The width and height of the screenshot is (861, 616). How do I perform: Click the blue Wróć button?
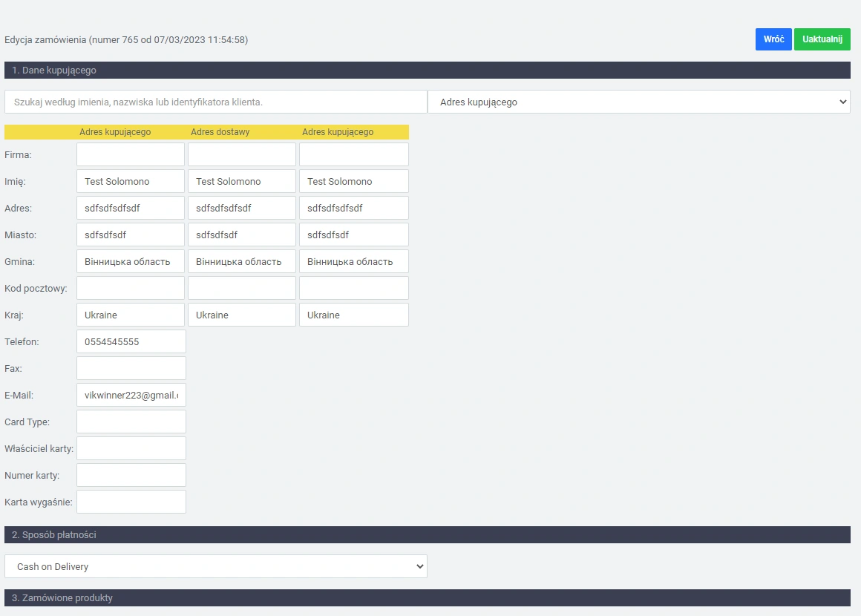coord(773,39)
